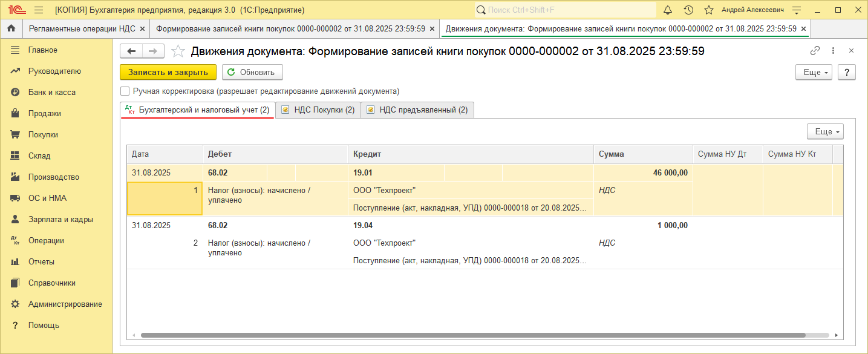Go to the home page icon
The height and width of the screenshot is (354, 868).
tap(11, 28)
